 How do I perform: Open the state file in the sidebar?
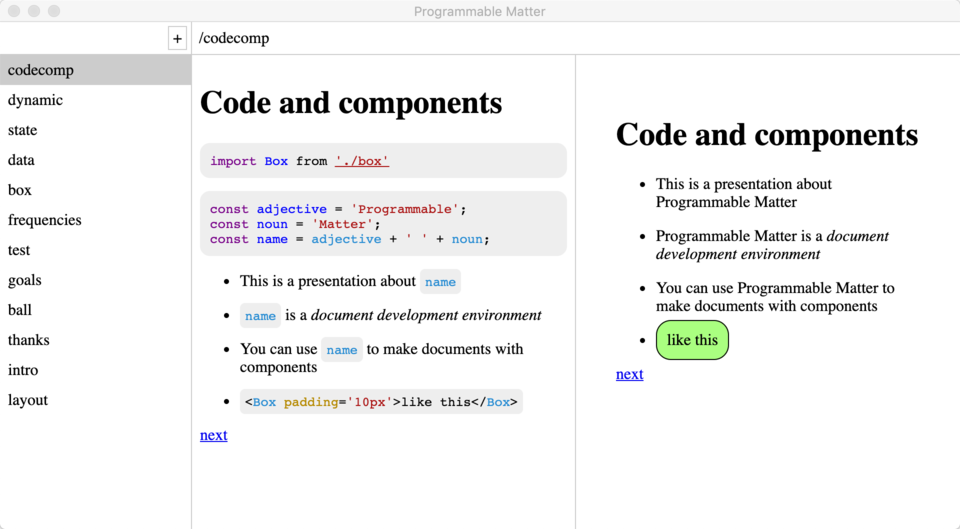[x=96, y=130]
